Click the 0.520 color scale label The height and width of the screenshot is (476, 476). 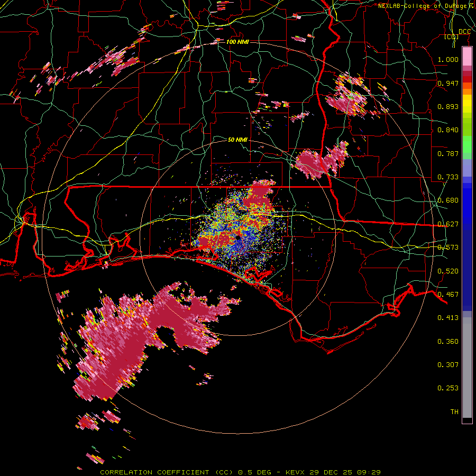(448, 271)
